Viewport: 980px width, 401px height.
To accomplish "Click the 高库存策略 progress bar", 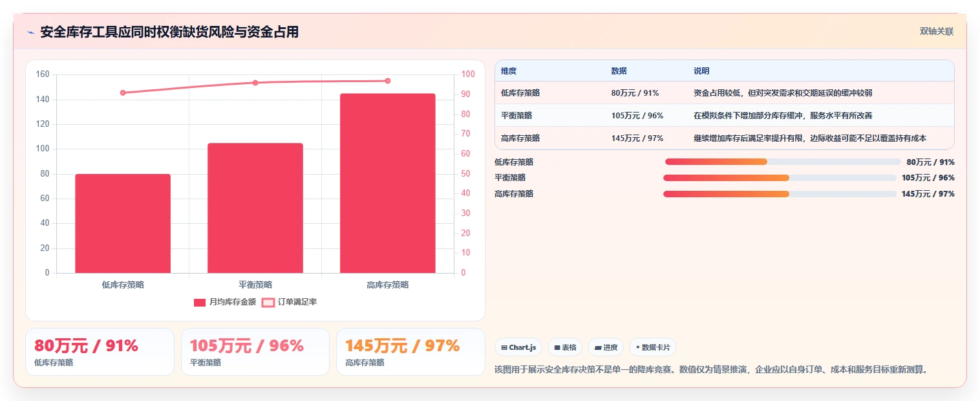I will click(x=780, y=194).
